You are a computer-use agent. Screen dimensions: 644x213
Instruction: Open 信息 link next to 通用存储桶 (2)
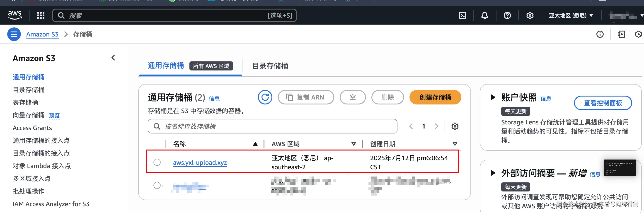[x=214, y=99]
